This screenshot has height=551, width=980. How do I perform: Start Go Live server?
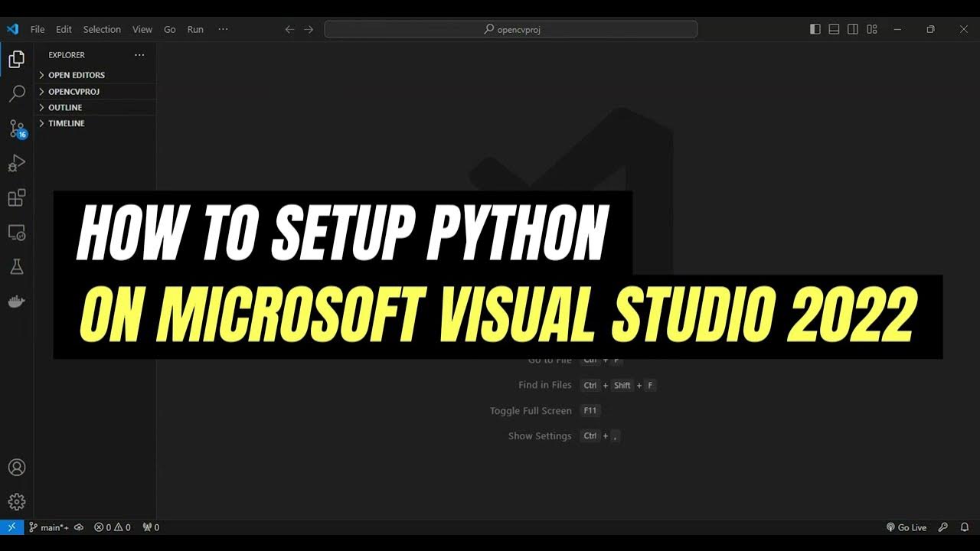(906, 527)
